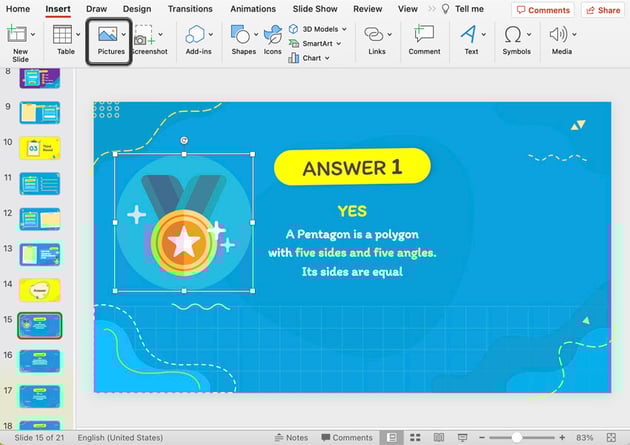Open the Pictures dropdown arrow

(124, 35)
